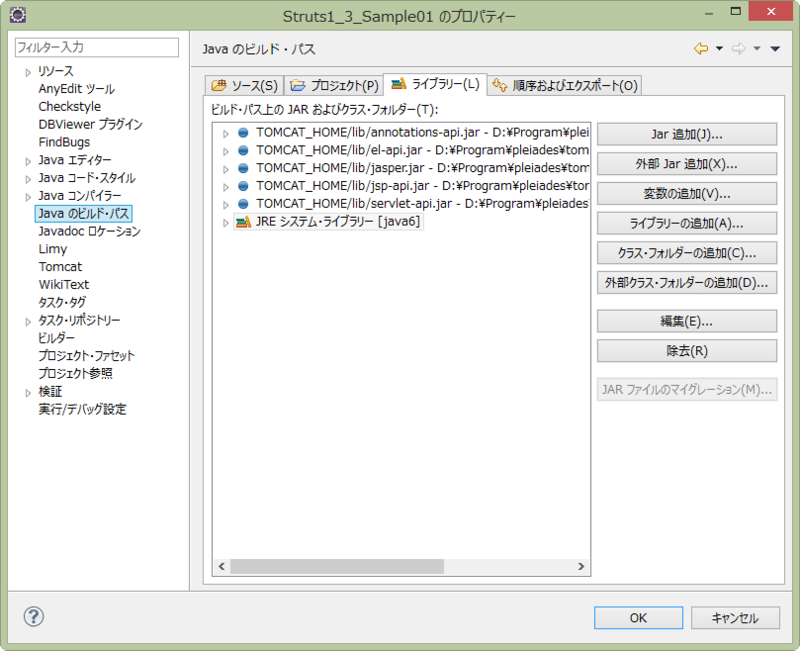Click the forward navigation arrow icon
800x651 pixels.
click(738, 48)
